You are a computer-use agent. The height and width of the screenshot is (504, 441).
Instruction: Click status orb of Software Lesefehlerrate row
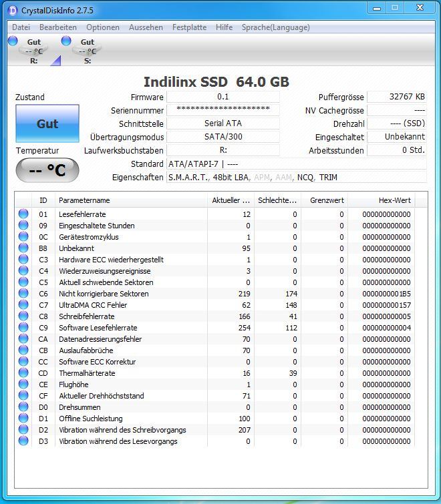pyautogui.click(x=23, y=327)
